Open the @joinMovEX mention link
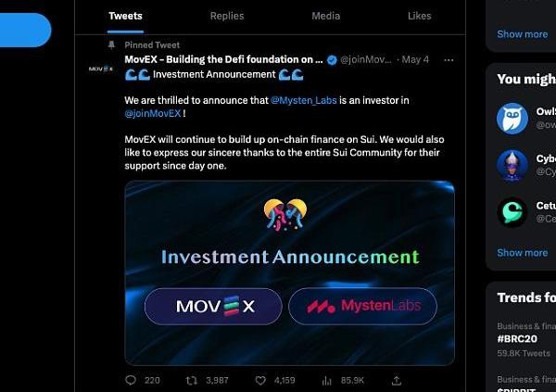Image resolution: width=556 pixels, height=392 pixels. [x=153, y=113]
